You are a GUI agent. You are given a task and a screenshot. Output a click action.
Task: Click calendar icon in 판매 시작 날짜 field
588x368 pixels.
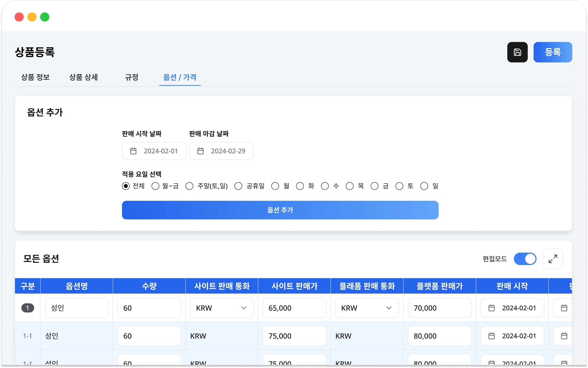pos(133,151)
